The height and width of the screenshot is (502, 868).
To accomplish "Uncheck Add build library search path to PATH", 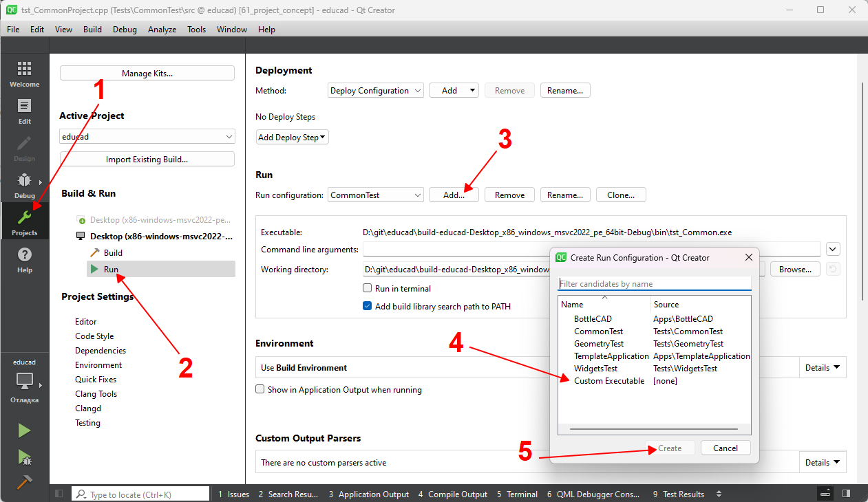I will click(x=368, y=306).
